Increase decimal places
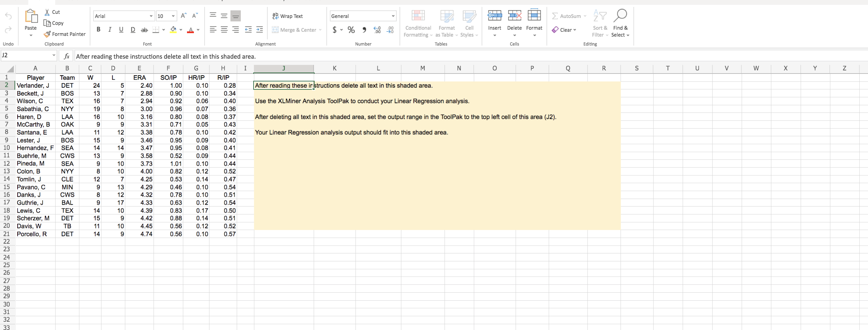Viewport: 868px width, 330px height. pos(377,30)
